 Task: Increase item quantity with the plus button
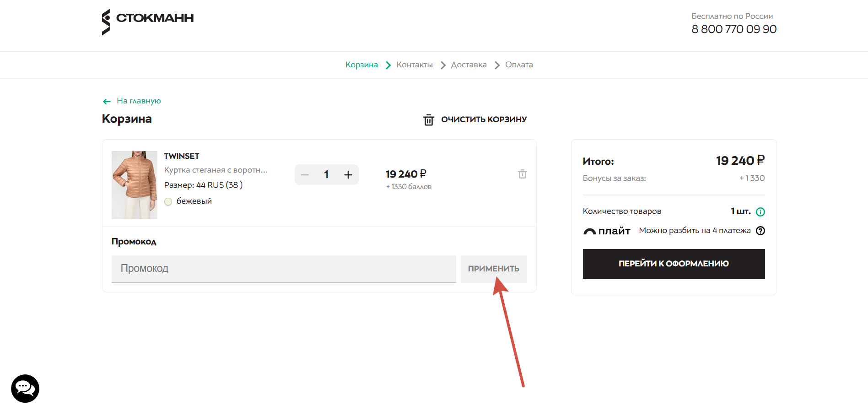[348, 175]
